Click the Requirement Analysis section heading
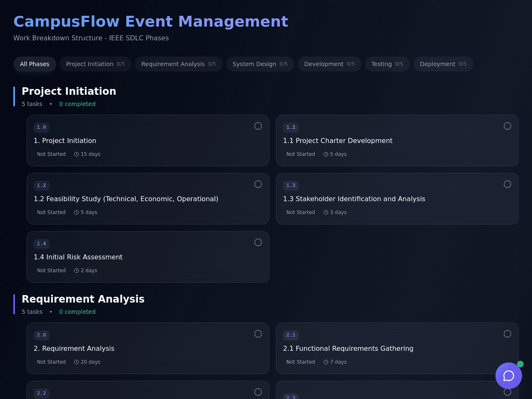 [83, 299]
